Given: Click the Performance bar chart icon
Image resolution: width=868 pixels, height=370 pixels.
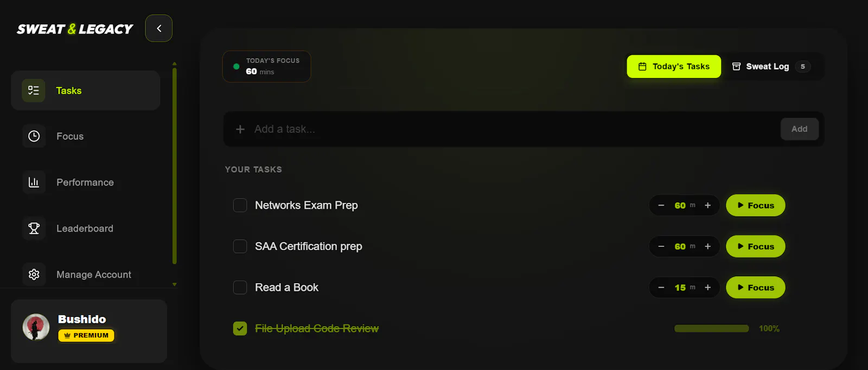Looking at the screenshot, I should 34,182.
